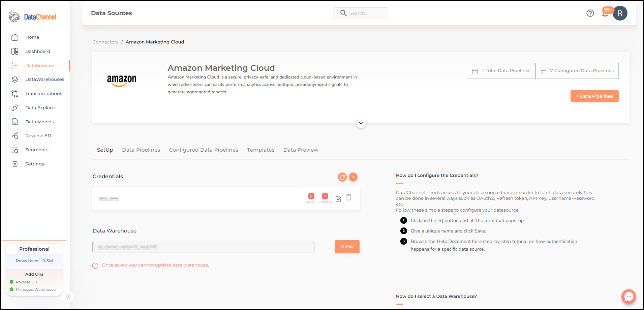This screenshot has height=310, width=644.
Task: Open the help question mark icon
Action: point(590,13)
